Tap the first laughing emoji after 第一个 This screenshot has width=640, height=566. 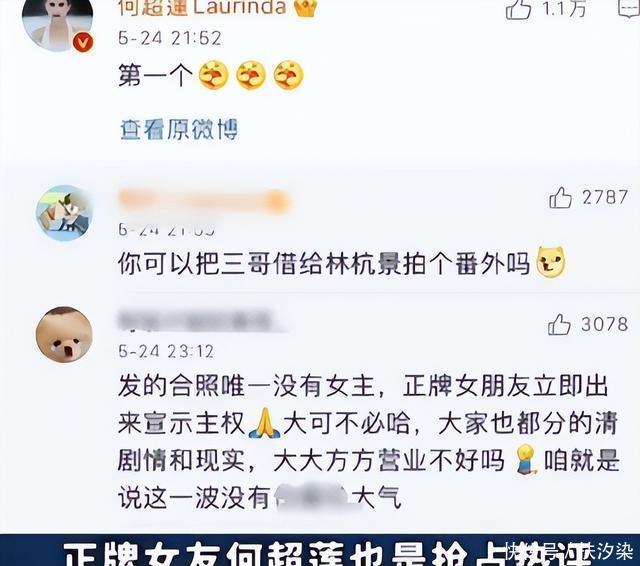213,75
